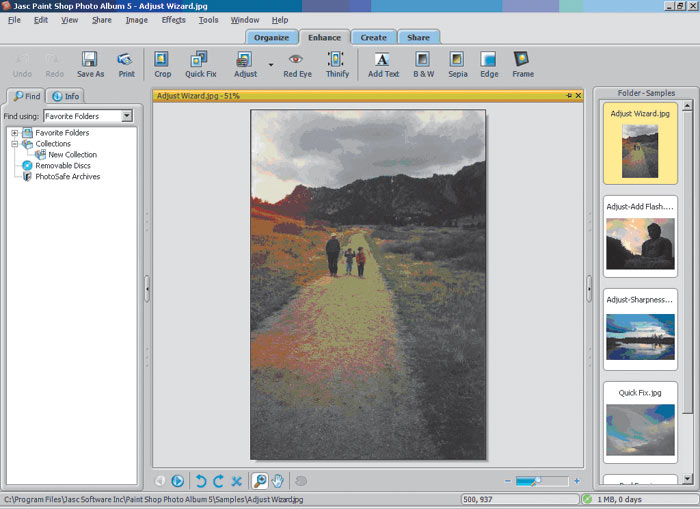The width and height of the screenshot is (700, 509).
Task: Go to next image with blue arrow
Action: coord(178,481)
